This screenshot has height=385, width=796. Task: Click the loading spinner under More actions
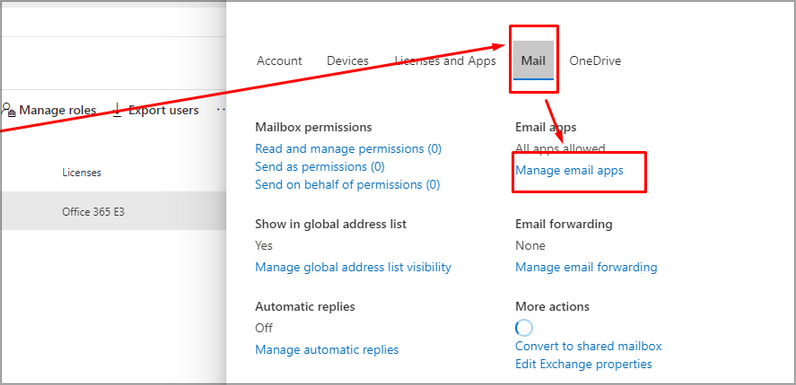(524, 328)
